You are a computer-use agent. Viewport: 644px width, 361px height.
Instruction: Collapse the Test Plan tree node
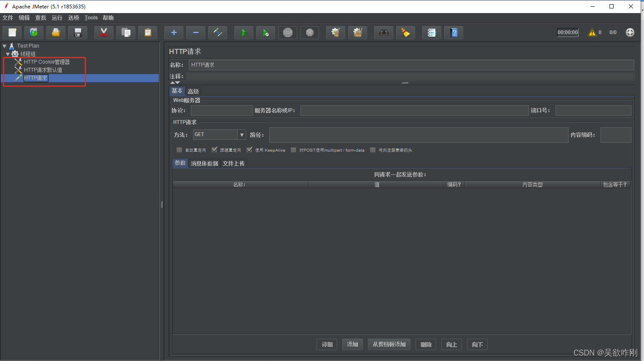click(5, 46)
